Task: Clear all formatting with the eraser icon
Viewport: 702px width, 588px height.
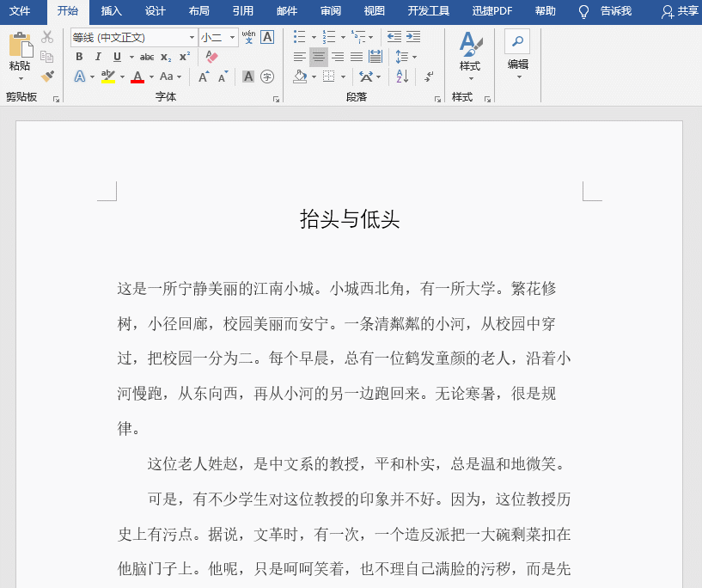Action: (x=211, y=55)
